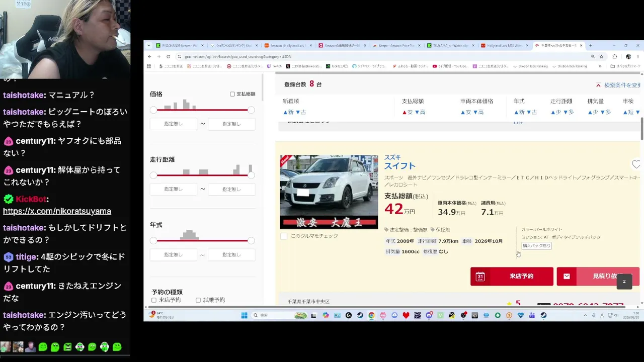This screenshot has width=644, height=362.
Task: Open the maximum 価格 dropdown
Action: click(231, 124)
